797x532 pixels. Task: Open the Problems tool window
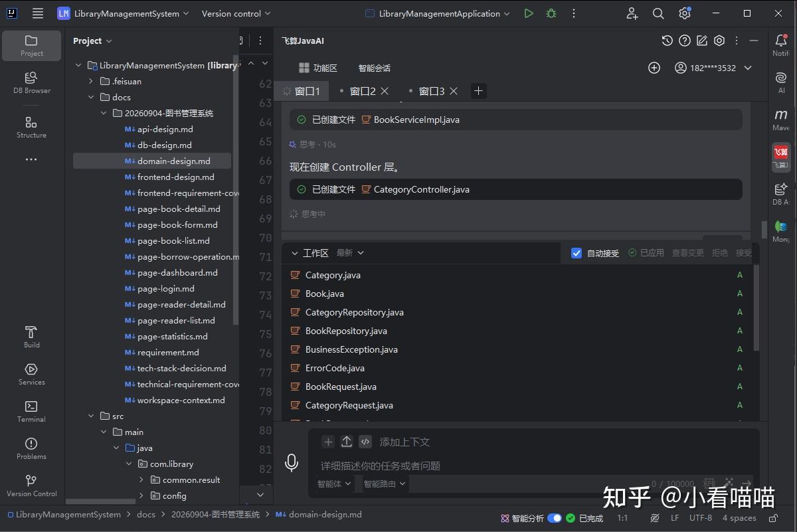31,449
